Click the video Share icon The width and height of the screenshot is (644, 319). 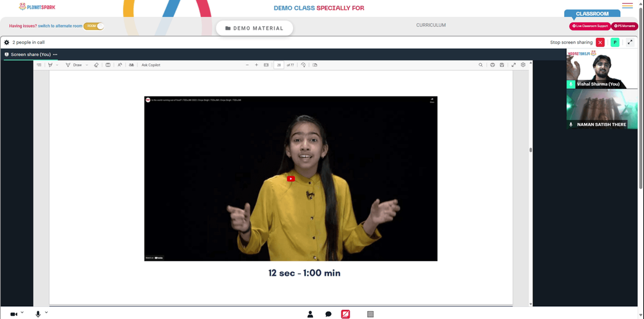click(x=431, y=101)
